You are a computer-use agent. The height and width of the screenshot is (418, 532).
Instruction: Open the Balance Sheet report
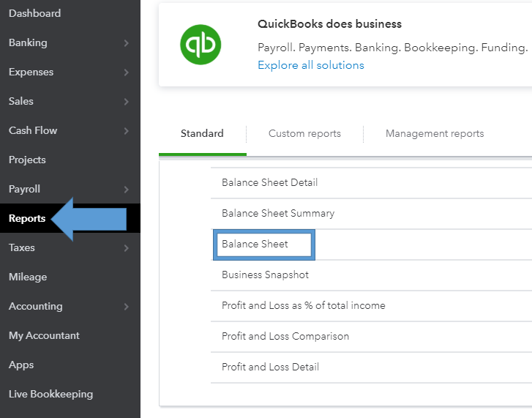255,244
